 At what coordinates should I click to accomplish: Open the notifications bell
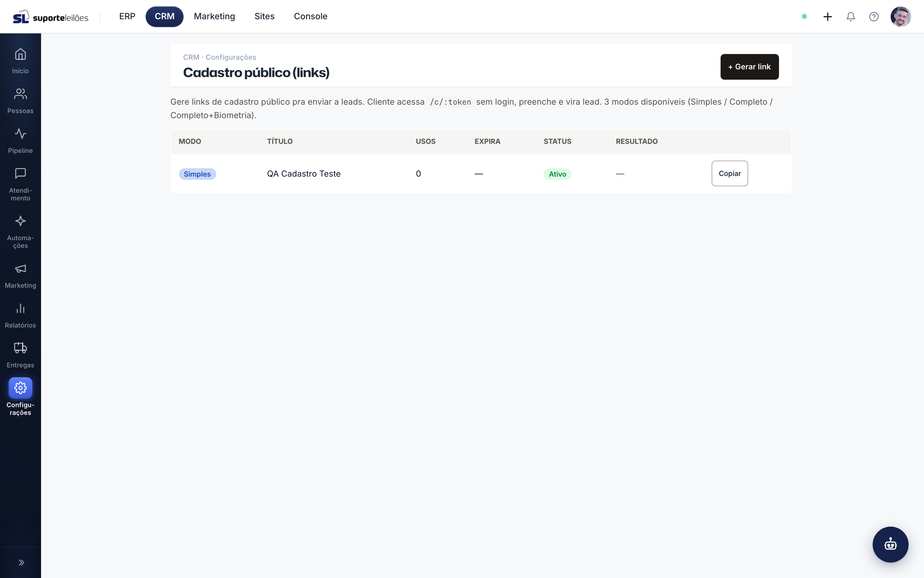[851, 16]
